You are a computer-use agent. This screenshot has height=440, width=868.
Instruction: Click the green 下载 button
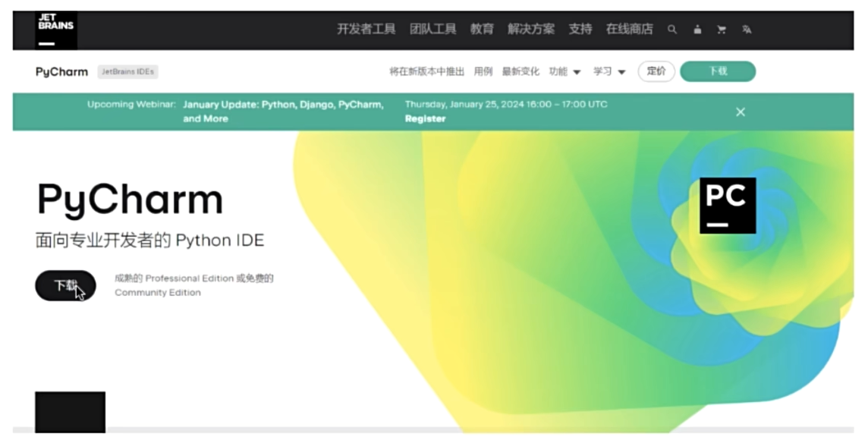718,71
